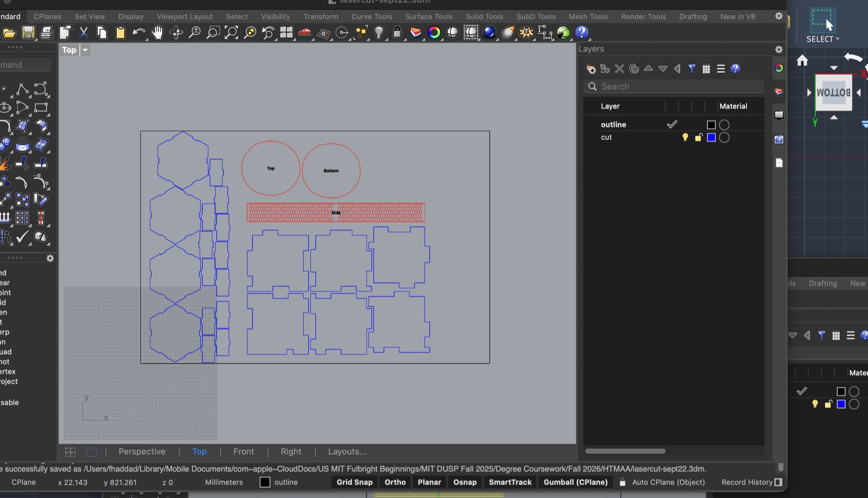Click the Delete Layer X icon

pos(620,69)
